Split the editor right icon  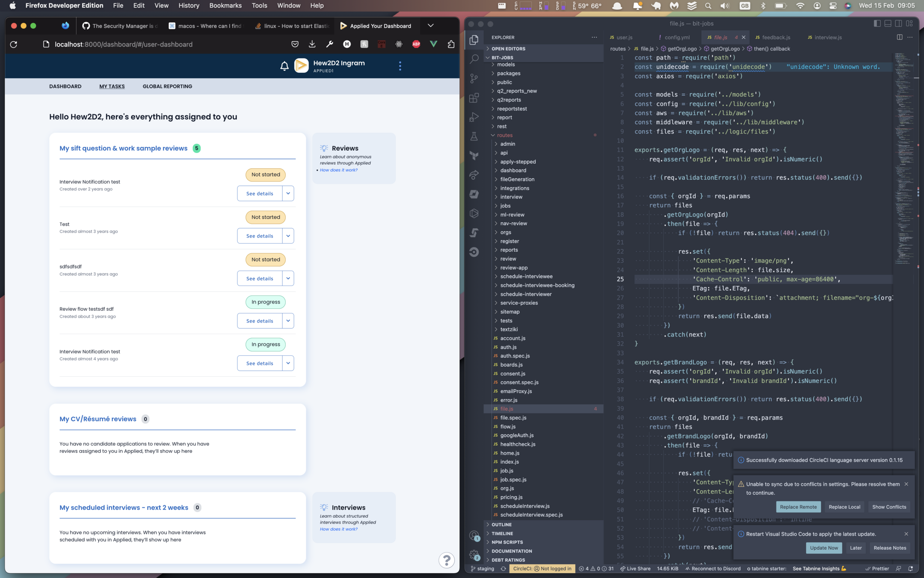click(900, 37)
